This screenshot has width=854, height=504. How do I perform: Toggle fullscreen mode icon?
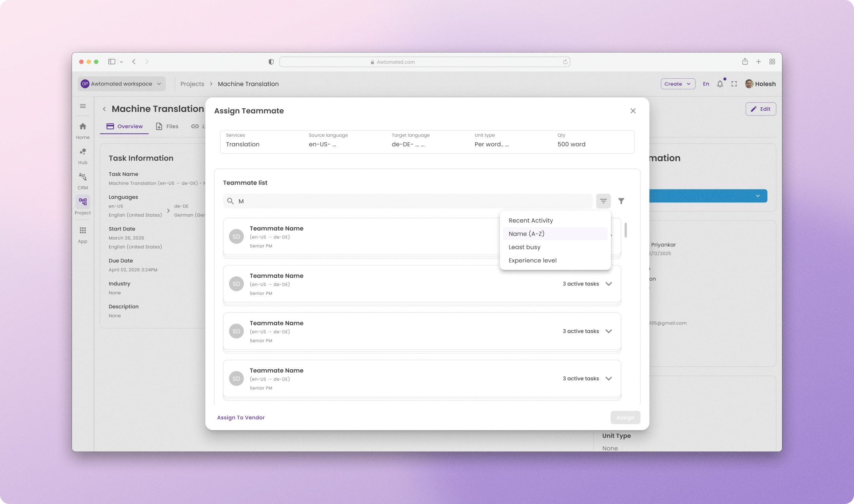click(x=734, y=84)
